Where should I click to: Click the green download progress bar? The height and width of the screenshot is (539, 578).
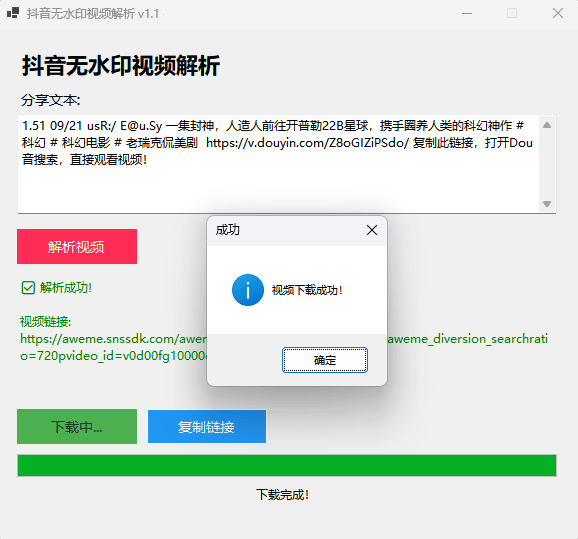tap(287, 466)
